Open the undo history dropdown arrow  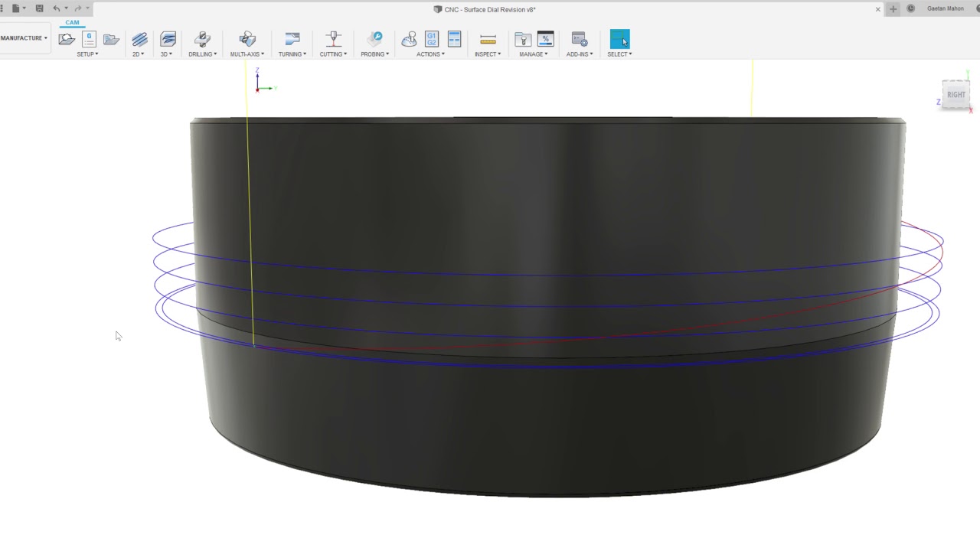pos(66,8)
